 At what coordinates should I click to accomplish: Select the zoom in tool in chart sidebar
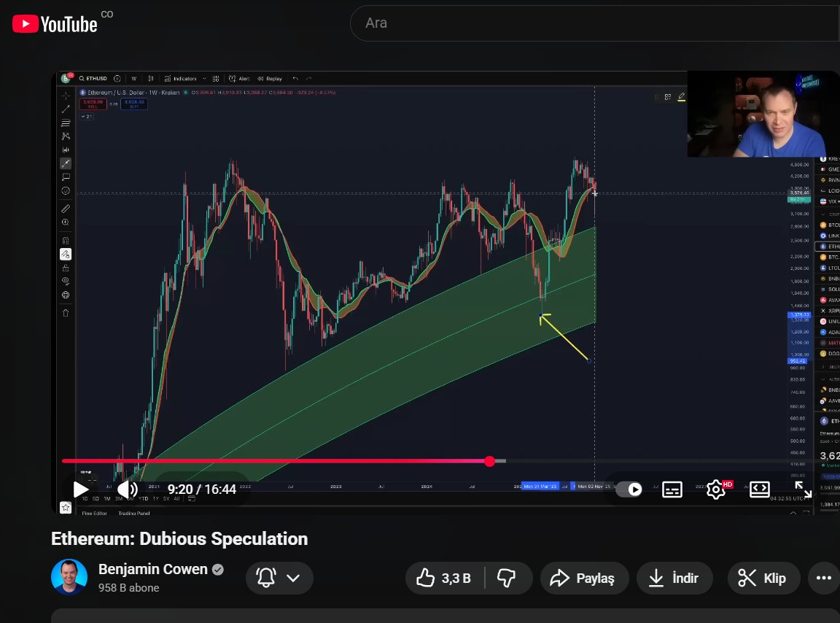click(x=66, y=222)
